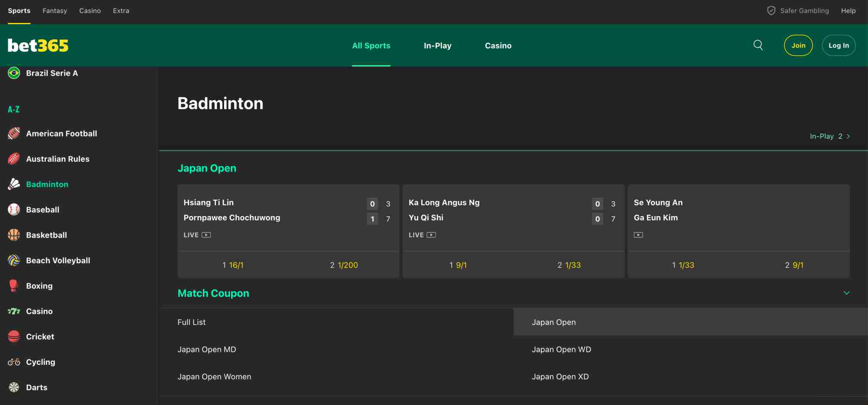This screenshot has height=405, width=868.
Task: Open Se Young An player name
Action: pyautogui.click(x=658, y=202)
